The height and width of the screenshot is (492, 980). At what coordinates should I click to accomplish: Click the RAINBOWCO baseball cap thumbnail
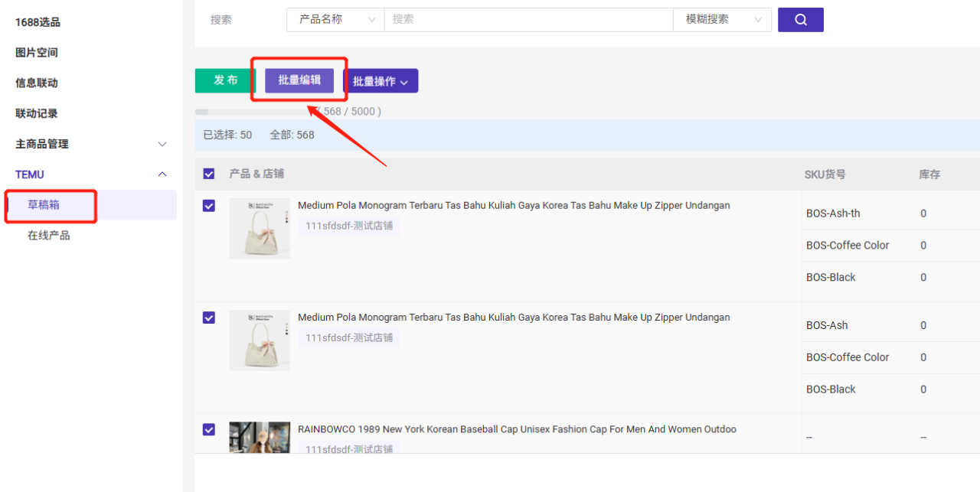coord(260,437)
